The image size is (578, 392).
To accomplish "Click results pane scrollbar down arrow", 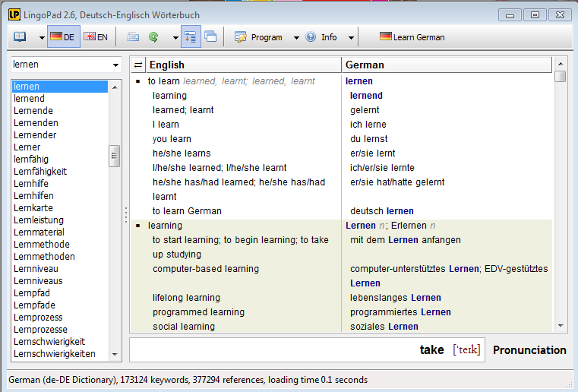I will (x=561, y=326).
